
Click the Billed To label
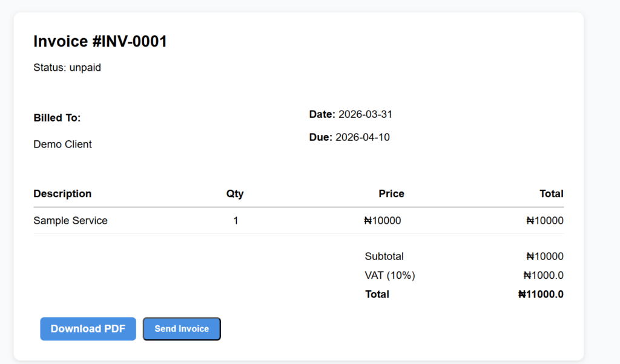pos(57,118)
